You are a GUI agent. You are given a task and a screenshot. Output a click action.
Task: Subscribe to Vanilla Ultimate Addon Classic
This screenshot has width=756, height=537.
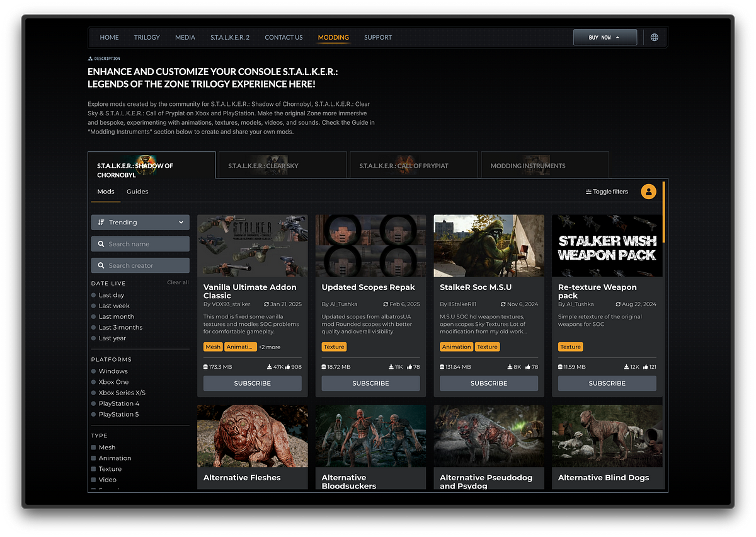pyautogui.click(x=253, y=383)
